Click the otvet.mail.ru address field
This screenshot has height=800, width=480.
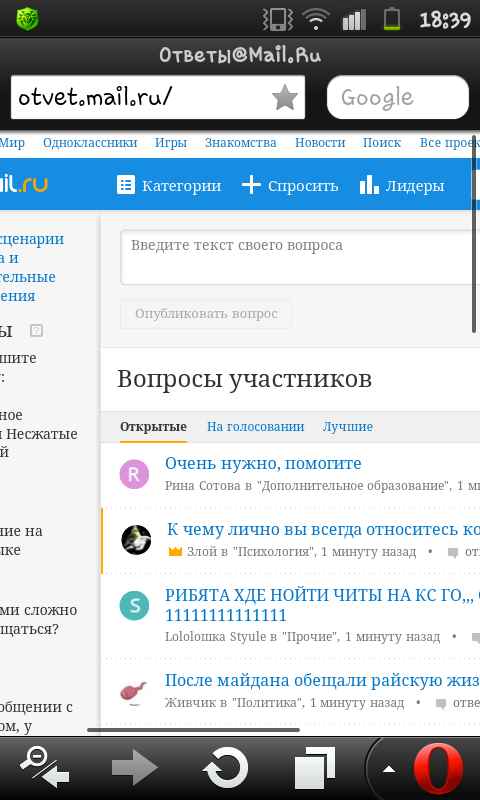158,97
